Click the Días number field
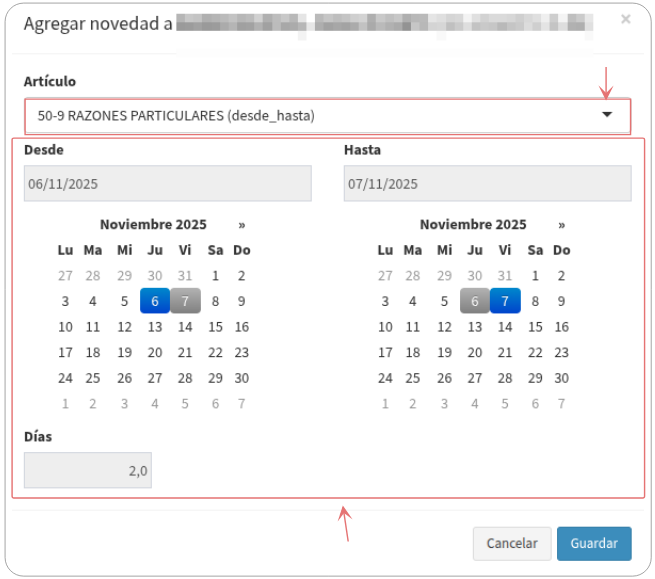 coord(88,470)
